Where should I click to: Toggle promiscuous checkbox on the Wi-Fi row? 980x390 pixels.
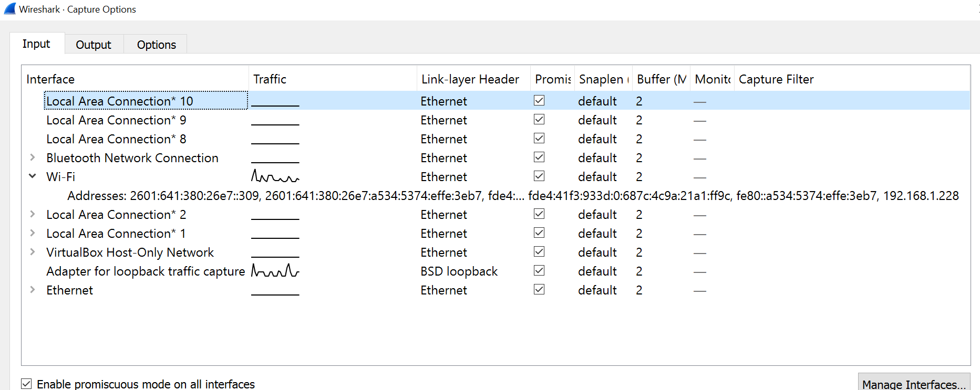click(539, 176)
